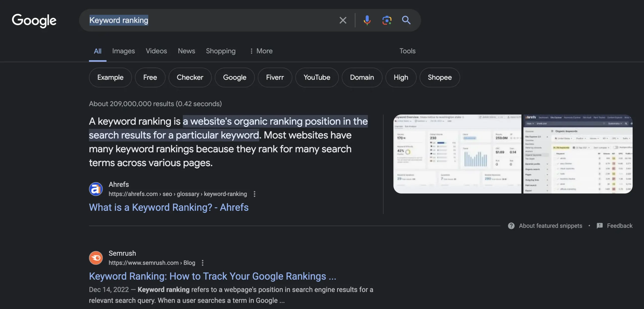
Task: Open Google Lens image search icon
Action: click(387, 20)
